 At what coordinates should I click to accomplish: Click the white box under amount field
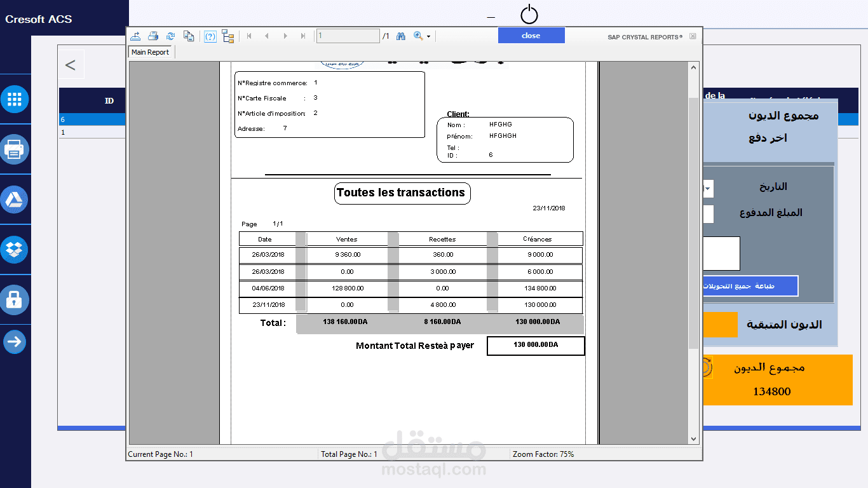point(722,254)
